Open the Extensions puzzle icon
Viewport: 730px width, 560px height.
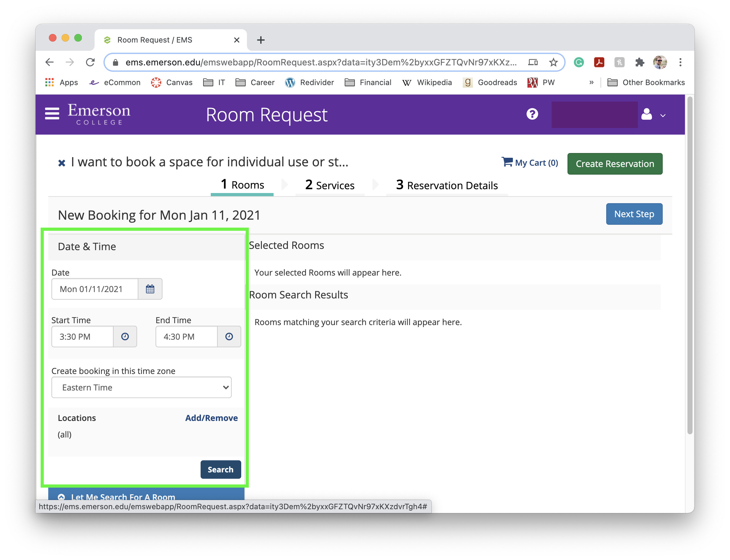click(639, 62)
